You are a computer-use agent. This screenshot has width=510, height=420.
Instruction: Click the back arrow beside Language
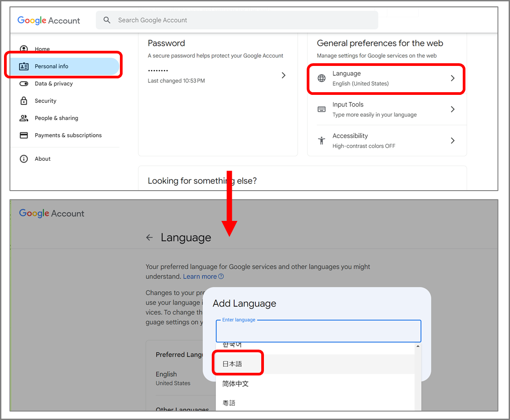click(149, 237)
